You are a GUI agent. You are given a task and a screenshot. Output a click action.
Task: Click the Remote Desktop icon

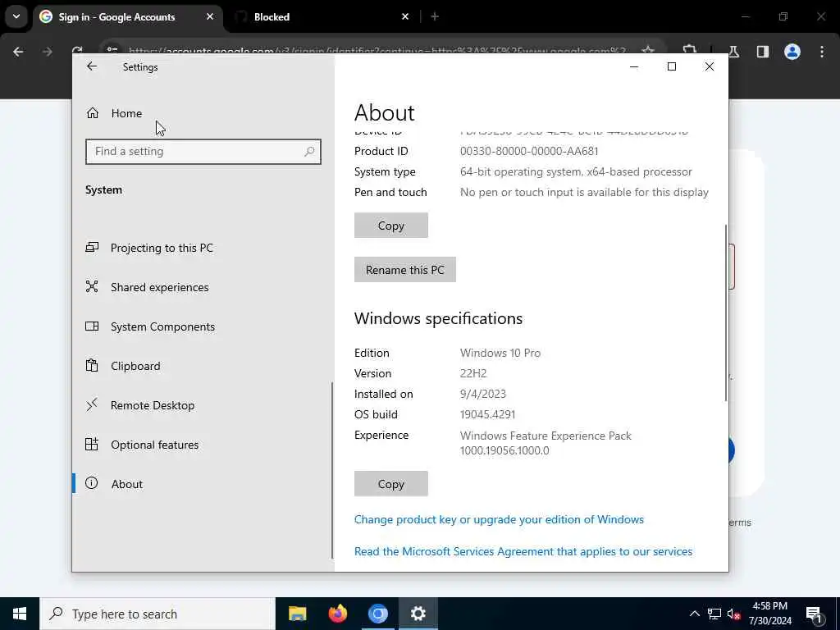(92, 404)
